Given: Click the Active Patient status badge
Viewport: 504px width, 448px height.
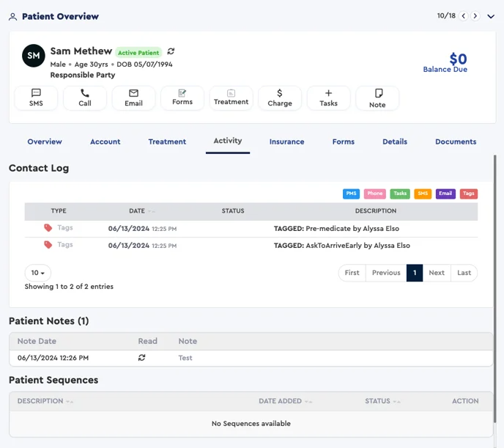Looking at the screenshot, I should 138,52.
